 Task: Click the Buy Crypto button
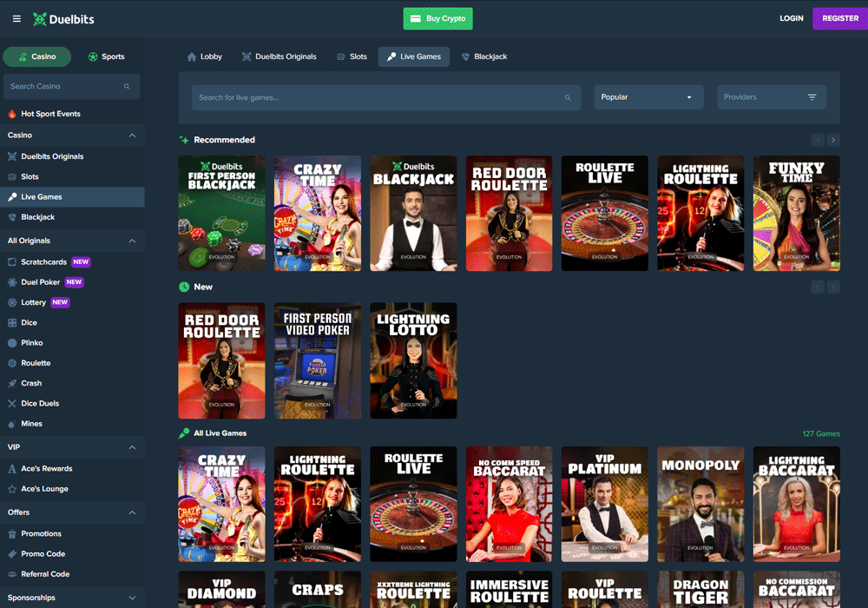tap(437, 18)
